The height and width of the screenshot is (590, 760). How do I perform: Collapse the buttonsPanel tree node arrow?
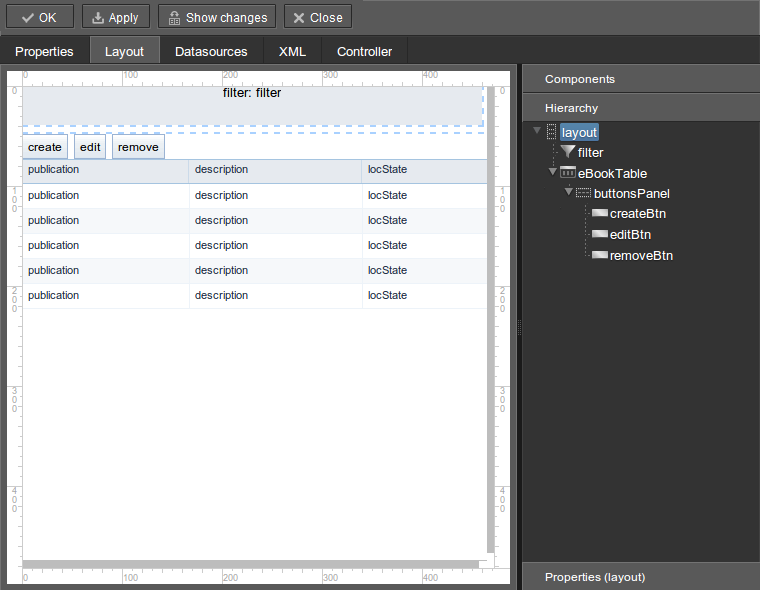click(x=569, y=191)
